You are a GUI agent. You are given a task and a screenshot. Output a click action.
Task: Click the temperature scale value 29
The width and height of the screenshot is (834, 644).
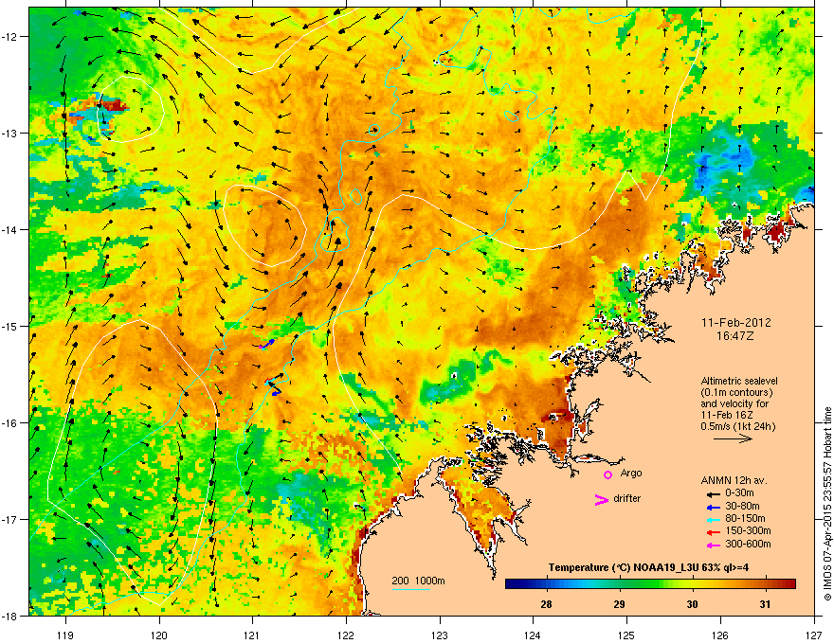coord(619,604)
